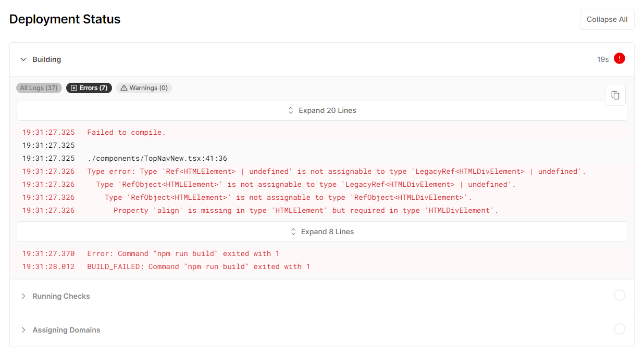Select the "Failed to compile." log line
The image size is (644, 357).
coord(126,132)
